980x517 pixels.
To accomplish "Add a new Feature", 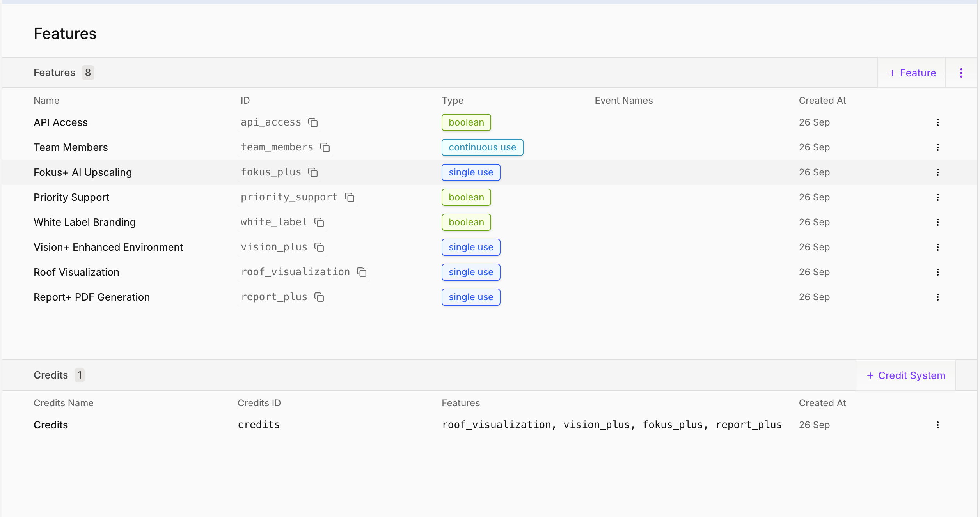I will pyautogui.click(x=912, y=73).
